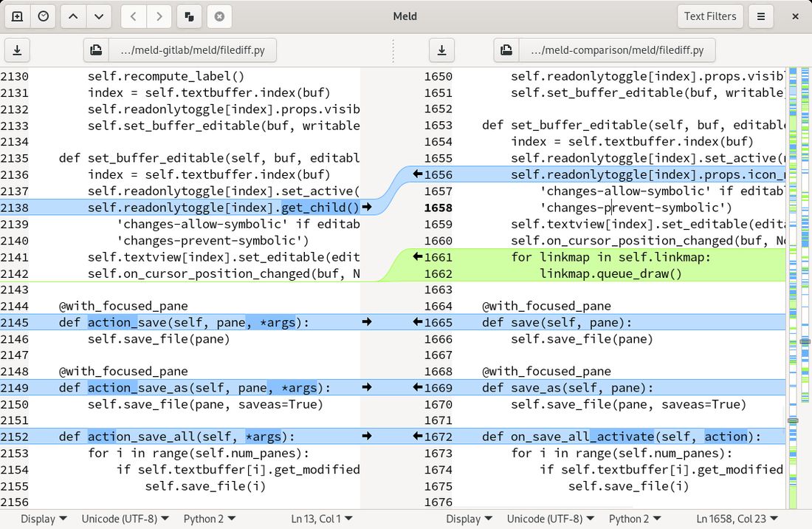This screenshot has width=812, height=529.
Task: Start a new comparison from the toolbar
Action: 17,16
